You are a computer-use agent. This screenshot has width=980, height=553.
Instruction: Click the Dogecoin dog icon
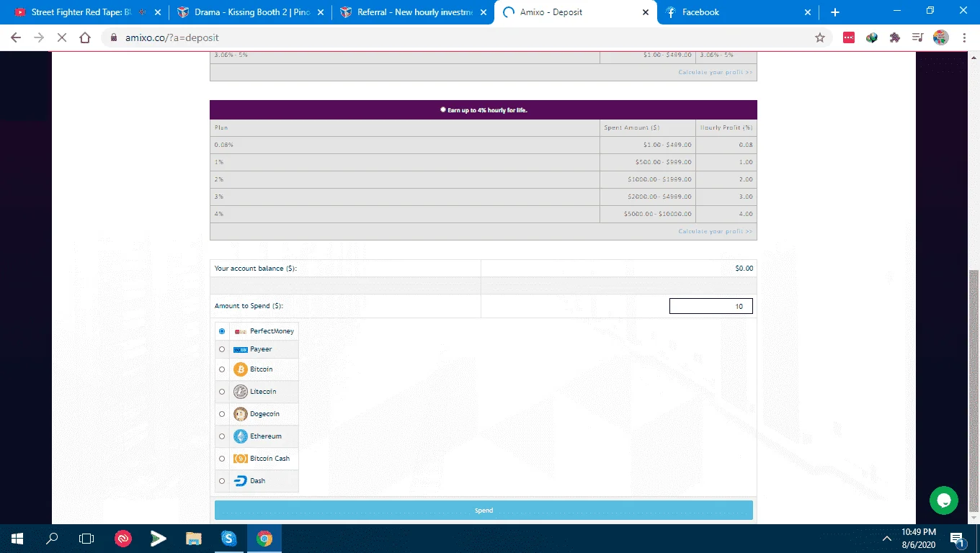tap(241, 414)
